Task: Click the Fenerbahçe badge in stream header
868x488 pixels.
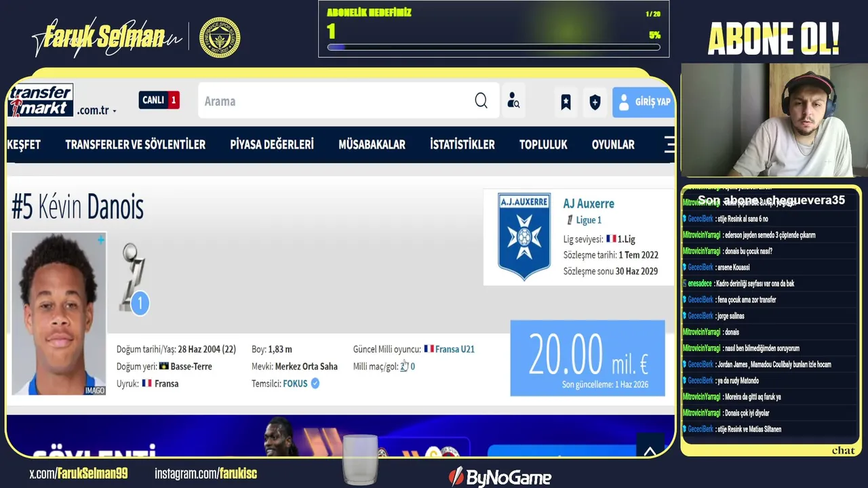Action: 220,37
